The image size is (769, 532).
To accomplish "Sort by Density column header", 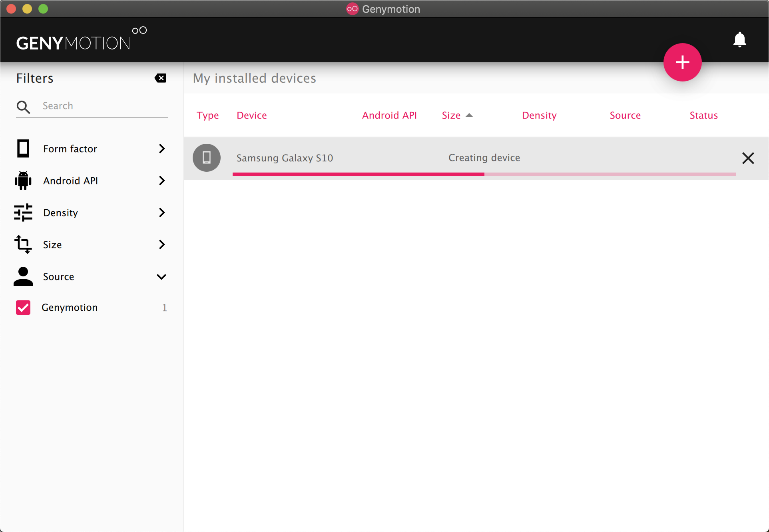I will (x=539, y=115).
